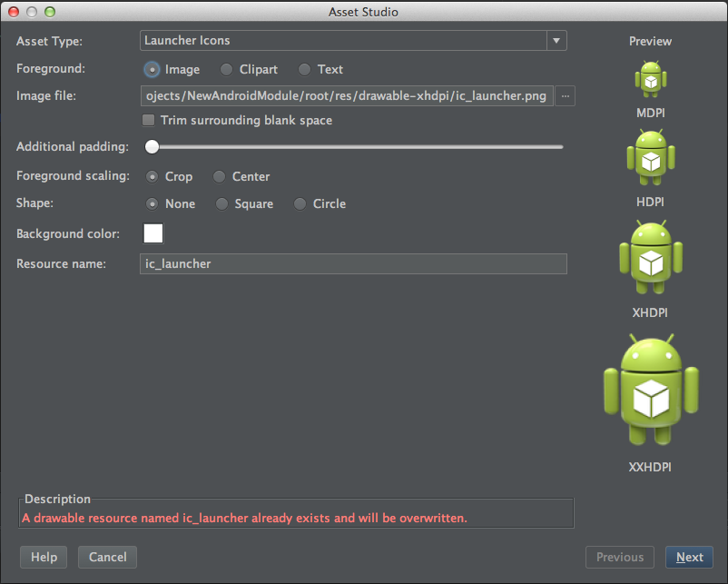Open Help for Asset Studio
The height and width of the screenshot is (584, 728).
pos(44,557)
